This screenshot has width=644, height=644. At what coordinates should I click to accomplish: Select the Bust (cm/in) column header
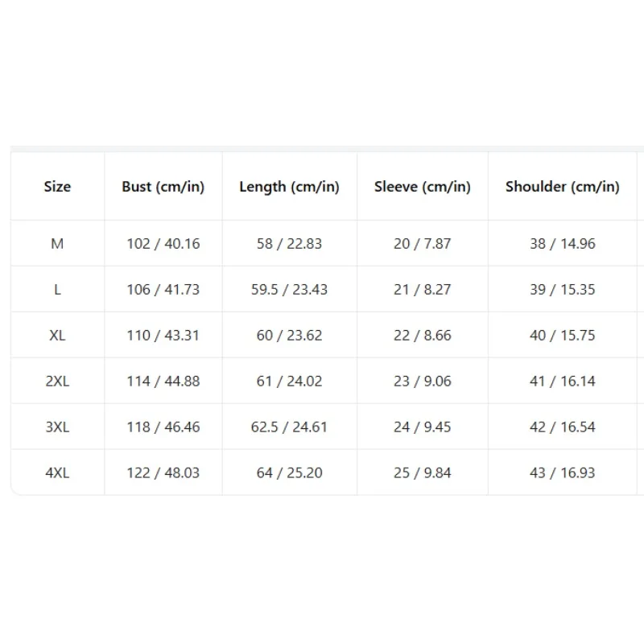coord(163,187)
